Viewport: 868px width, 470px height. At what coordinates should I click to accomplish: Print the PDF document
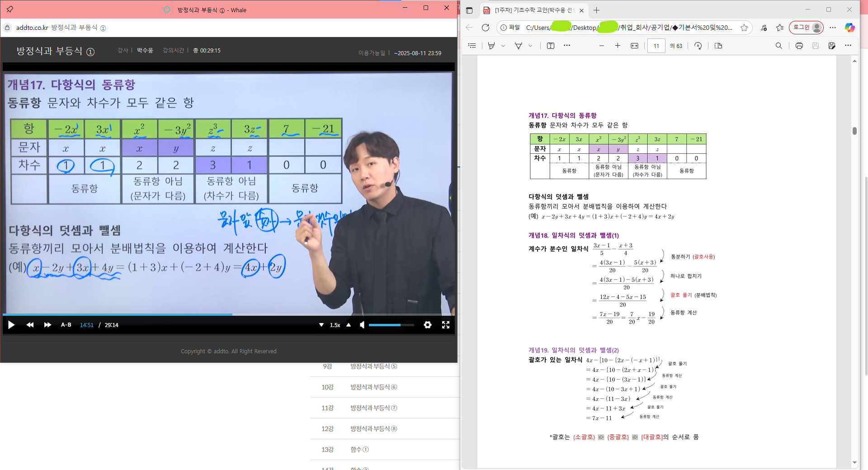click(x=799, y=46)
